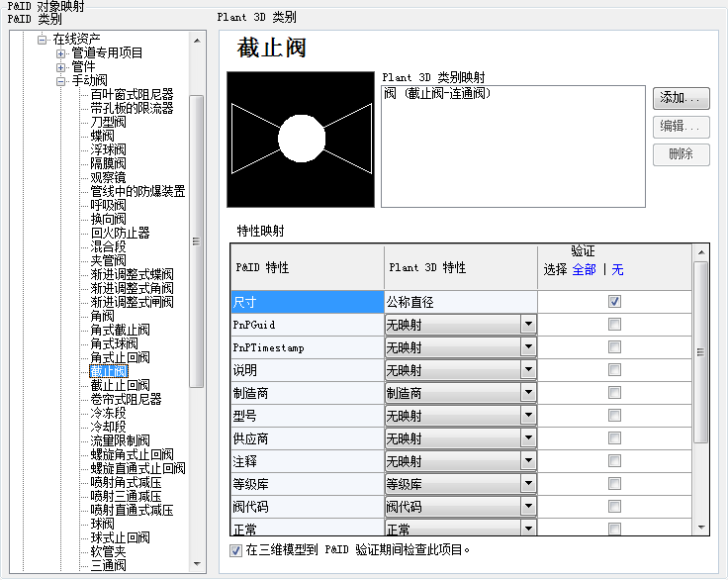Open 阀代码 Plant 3D property dropdown
This screenshot has height=580, width=728.
[x=528, y=506]
